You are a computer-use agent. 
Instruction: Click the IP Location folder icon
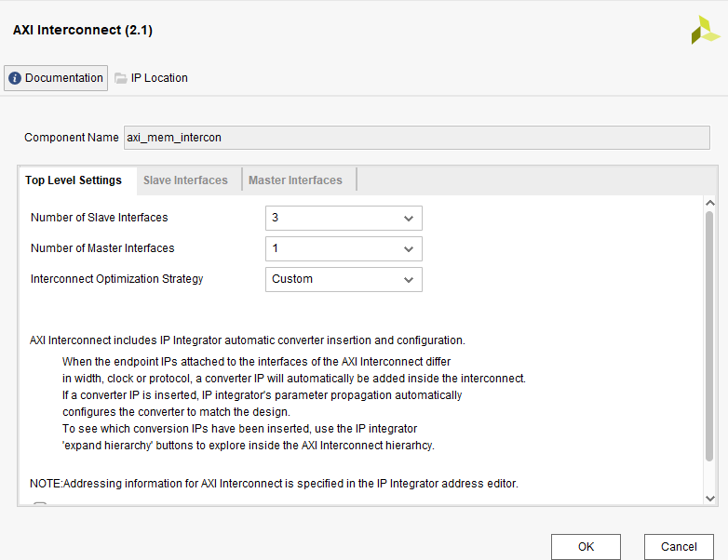121,78
